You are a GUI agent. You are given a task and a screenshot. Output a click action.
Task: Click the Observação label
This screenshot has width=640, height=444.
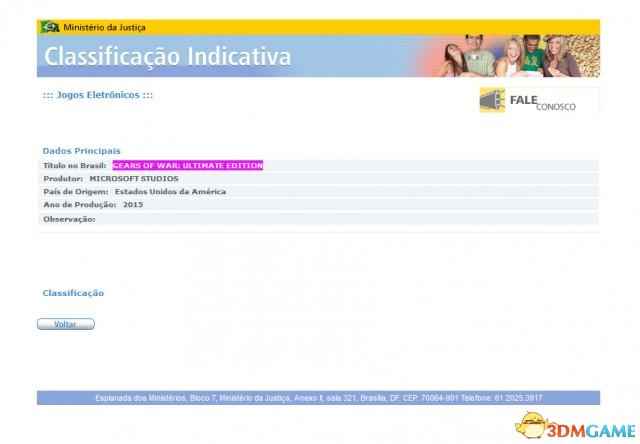[x=69, y=220]
